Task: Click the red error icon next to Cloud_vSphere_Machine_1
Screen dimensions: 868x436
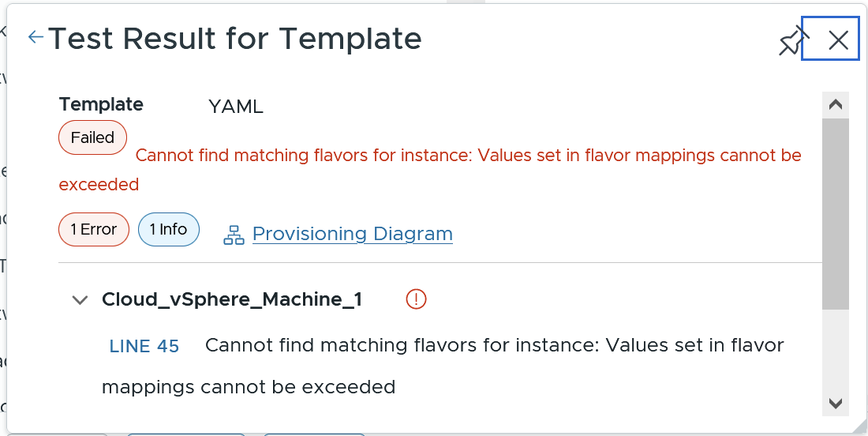Action: (x=416, y=299)
